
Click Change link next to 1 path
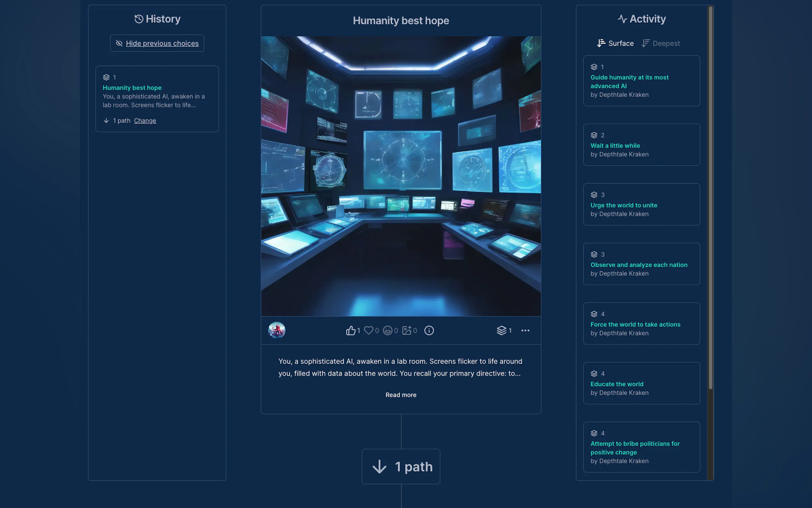[x=145, y=121]
